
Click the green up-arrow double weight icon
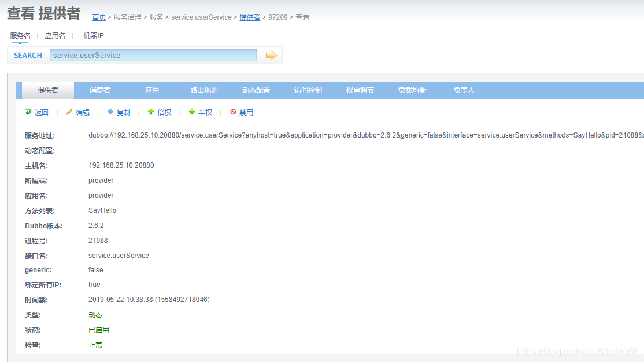point(151,112)
